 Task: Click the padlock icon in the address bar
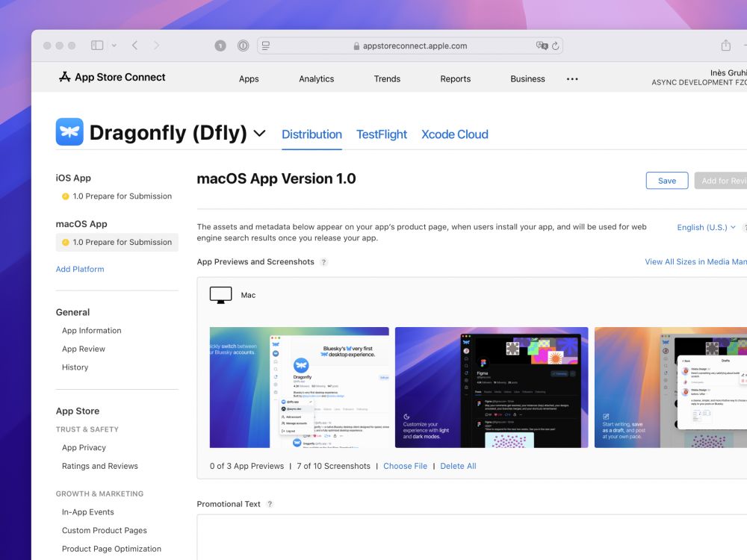[x=356, y=46]
